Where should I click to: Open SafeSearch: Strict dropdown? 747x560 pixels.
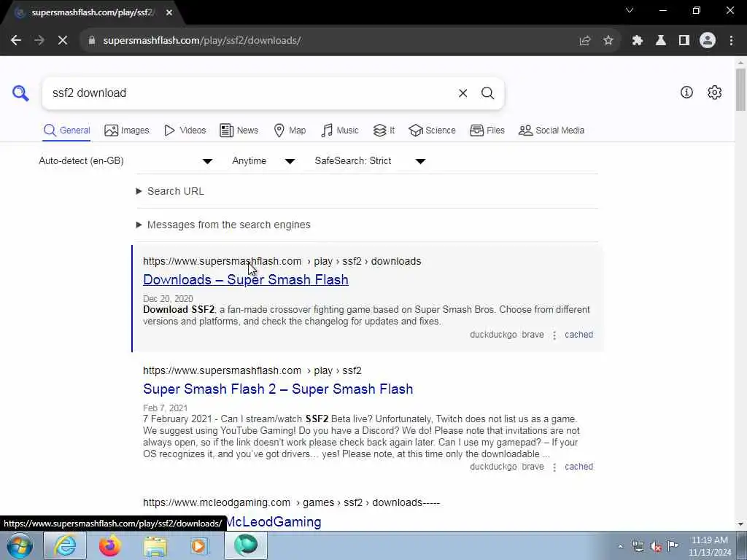(370, 161)
